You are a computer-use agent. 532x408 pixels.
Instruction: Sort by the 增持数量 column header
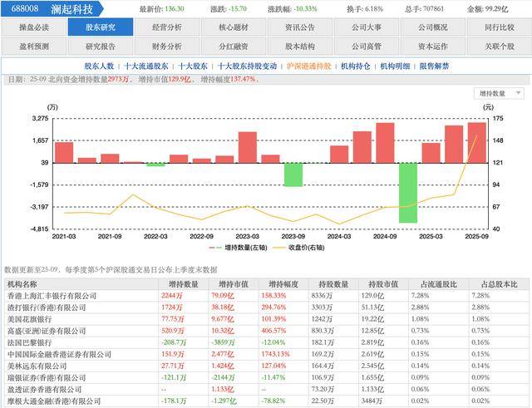coord(184,284)
